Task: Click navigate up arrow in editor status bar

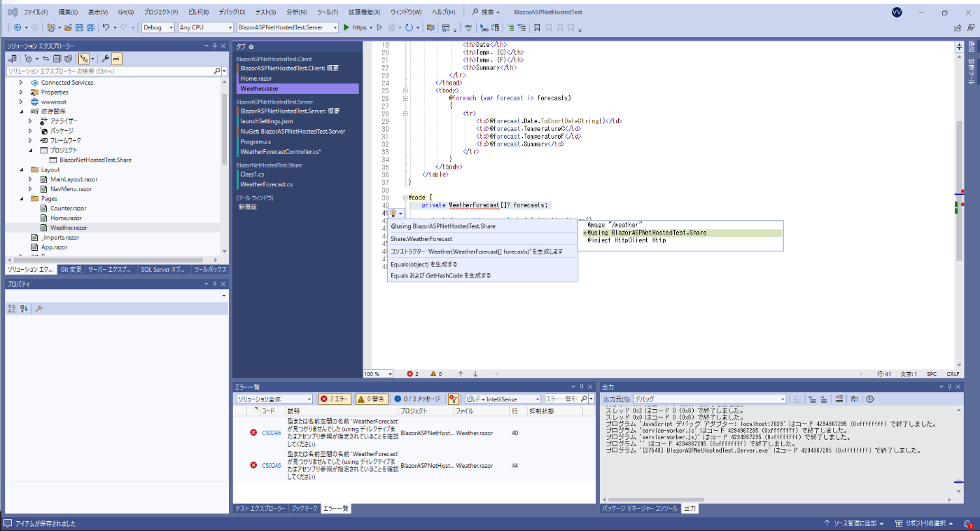Action: coord(461,374)
